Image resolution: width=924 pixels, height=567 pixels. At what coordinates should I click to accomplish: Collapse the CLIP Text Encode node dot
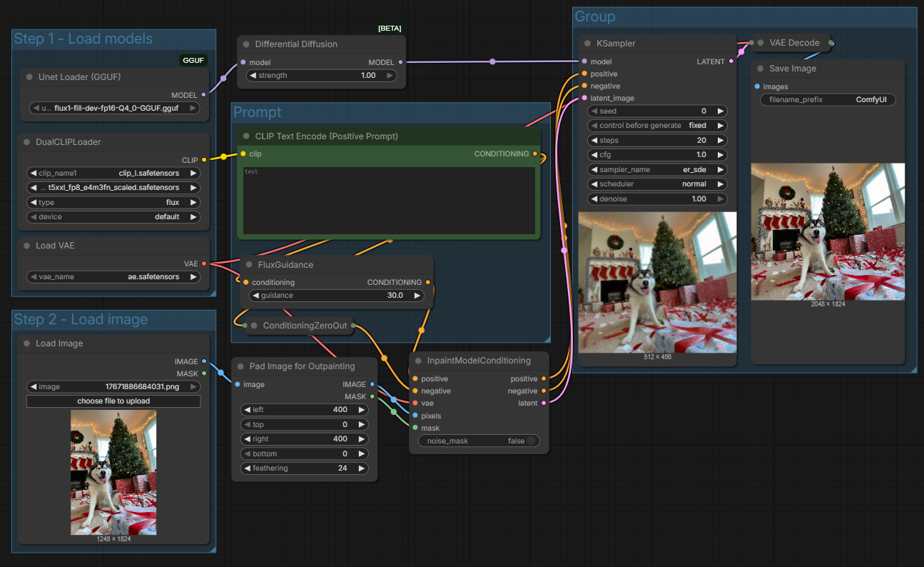tap(246, 136)
